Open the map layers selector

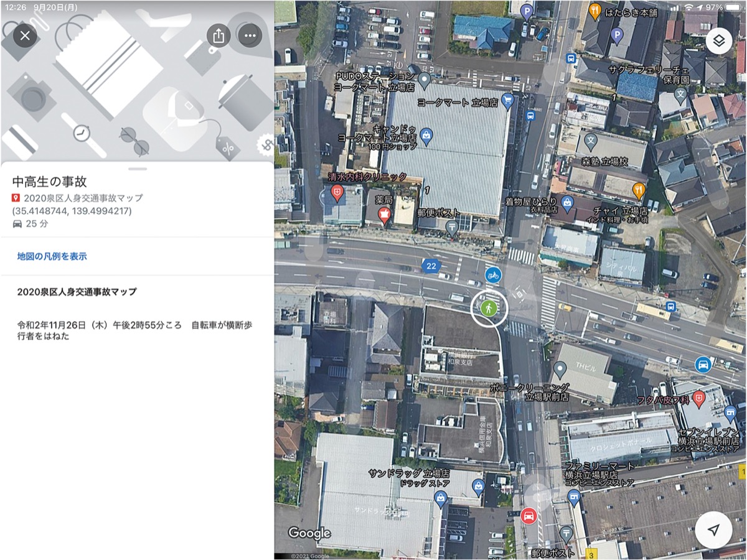click(718, 41)
